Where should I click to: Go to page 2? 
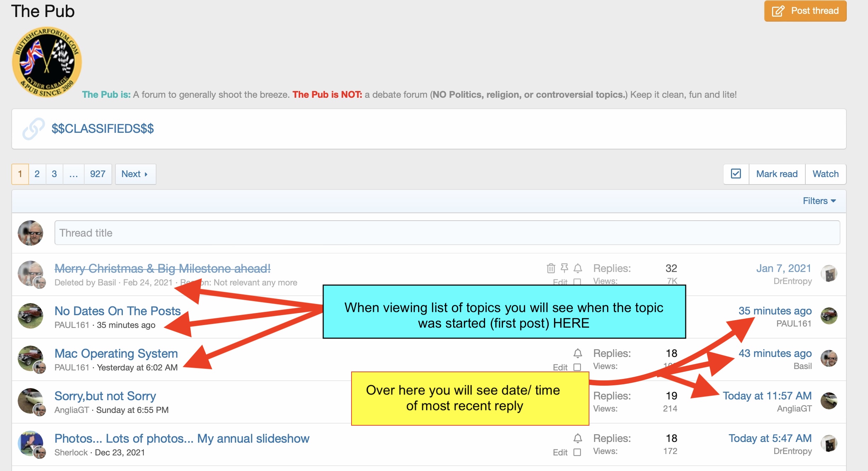click(37, 174)
